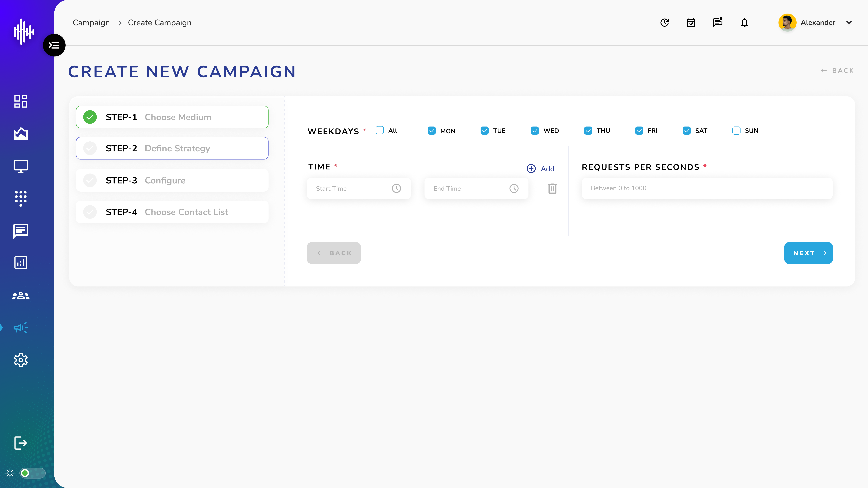
Task: Click the End Time clock icon
Action: 514,188
